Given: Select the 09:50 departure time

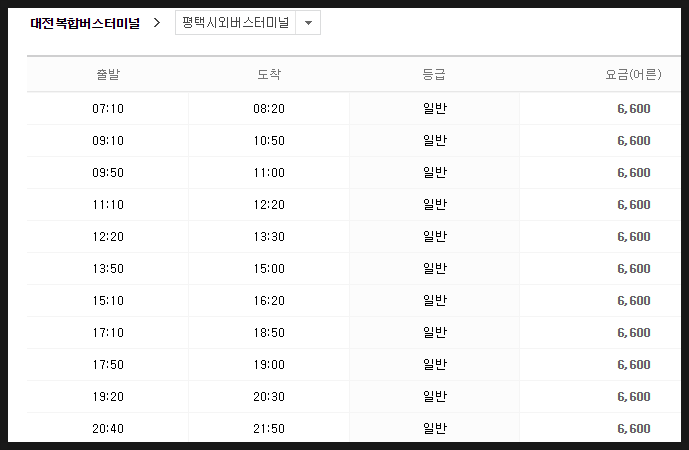Looking at the screenshot, I should (108, 173).
